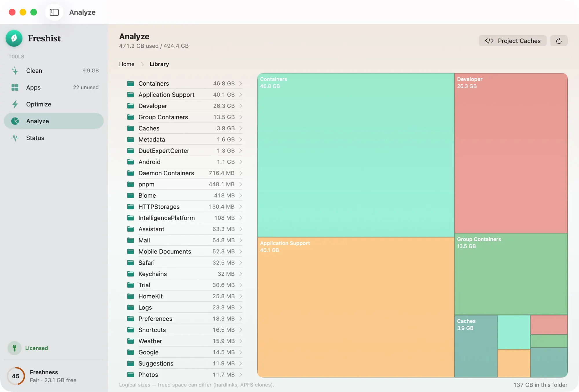Click the Trial 30.6 MB row

[x=184, y=285]
